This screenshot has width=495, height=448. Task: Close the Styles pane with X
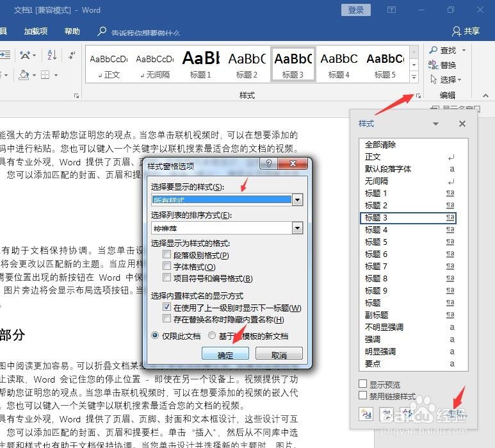(x=462, y=124)
